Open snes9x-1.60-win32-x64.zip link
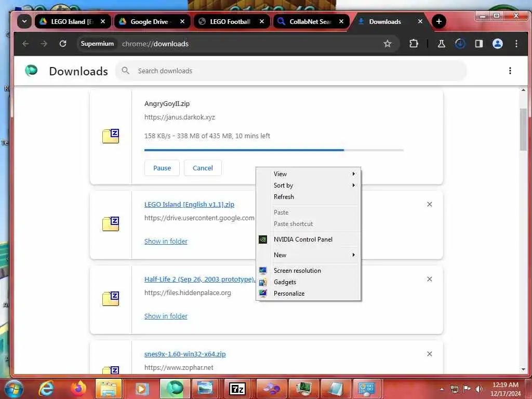This screenshot has height=399, width=532. pyautogui.click(x=185, y=354)
